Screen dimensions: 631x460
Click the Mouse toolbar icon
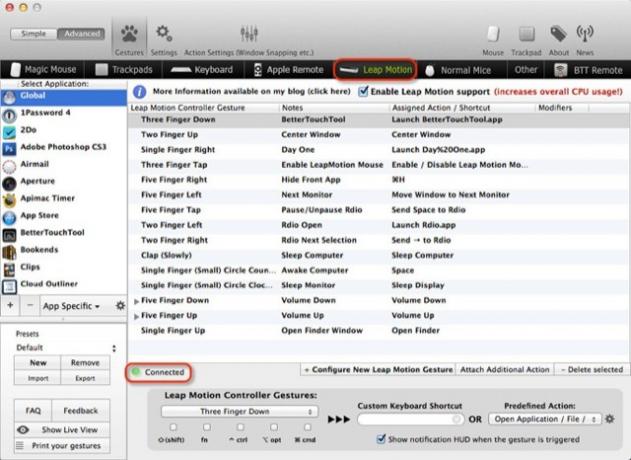click(493, 34)
